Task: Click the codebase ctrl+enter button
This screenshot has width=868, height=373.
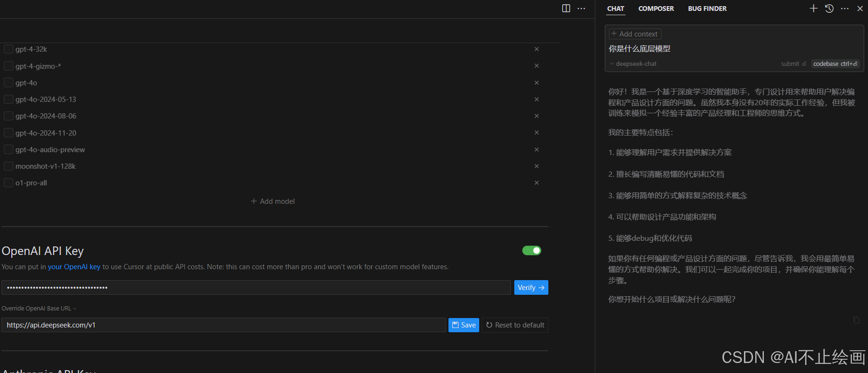Action: point(835,64)
